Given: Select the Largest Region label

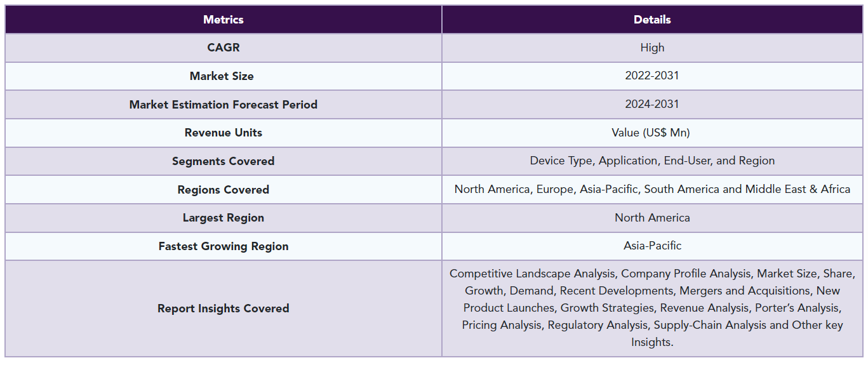Looking at the screenshot, I should click(224, 218).
